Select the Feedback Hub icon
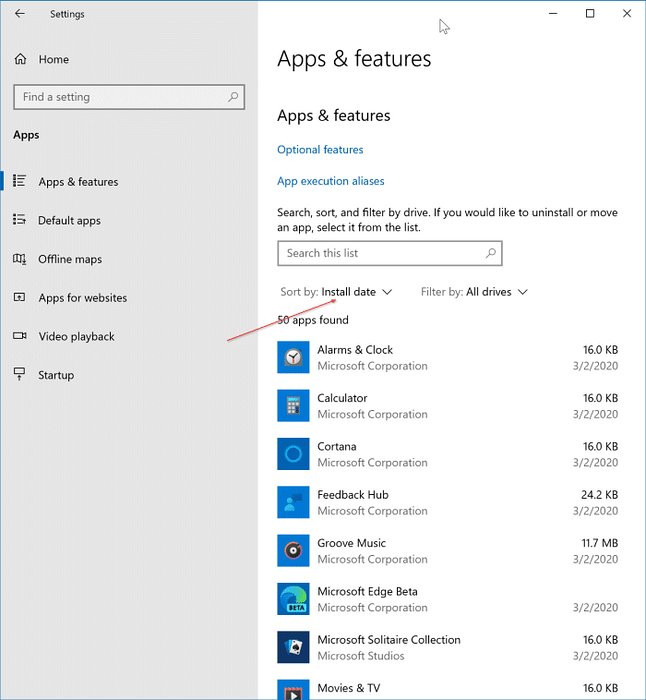The width and height of the screenshot is (646, 700). [293, 502]
